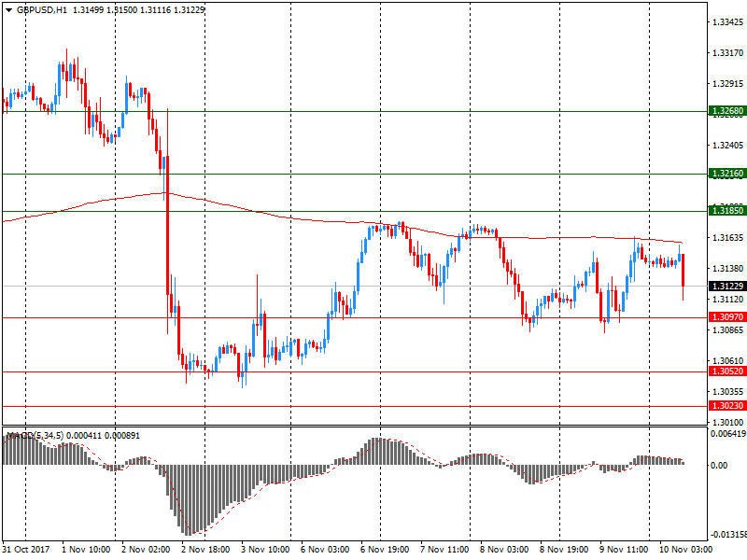Select price scale value 1.32915

727,84
